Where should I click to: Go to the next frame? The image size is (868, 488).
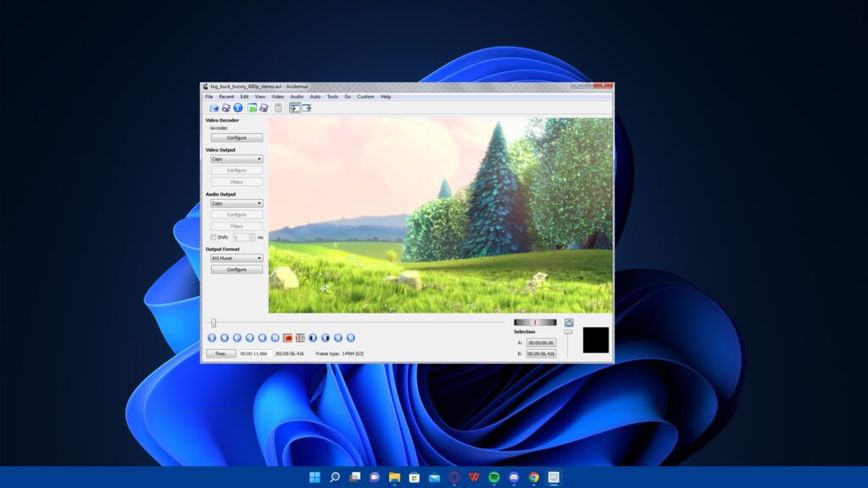tap(250, 337)
